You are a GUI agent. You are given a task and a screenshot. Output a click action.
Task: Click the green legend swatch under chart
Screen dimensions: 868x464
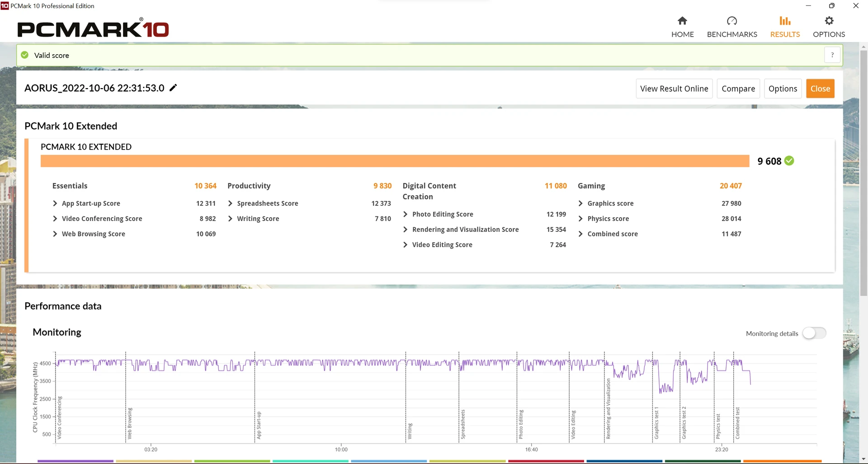click(232, 461)
